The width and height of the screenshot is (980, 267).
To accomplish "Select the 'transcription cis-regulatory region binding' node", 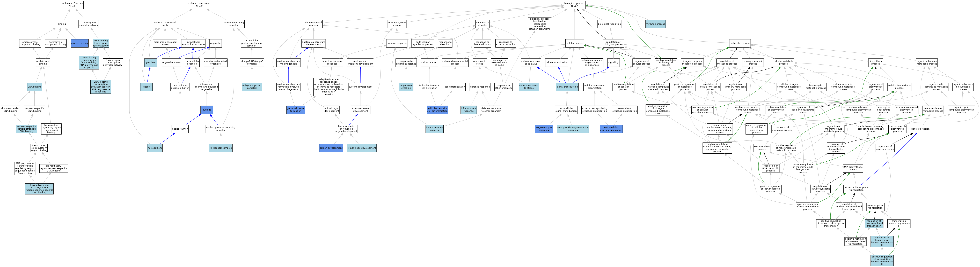I will [x=39, y=148].
